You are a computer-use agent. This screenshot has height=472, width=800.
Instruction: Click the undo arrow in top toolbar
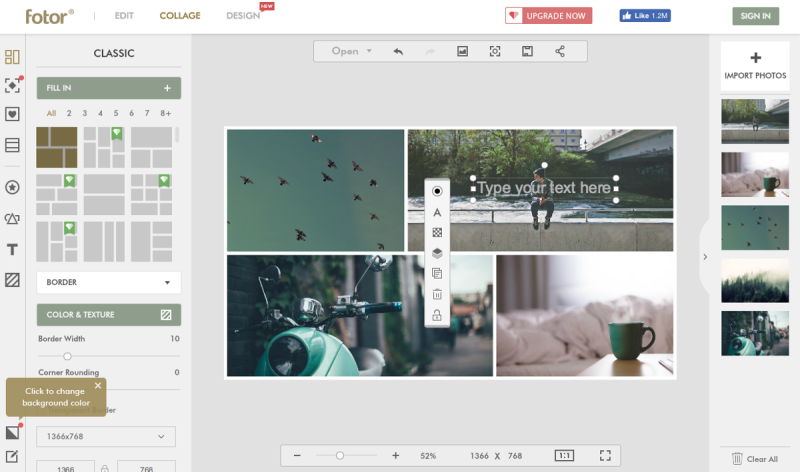coord(398,51)
